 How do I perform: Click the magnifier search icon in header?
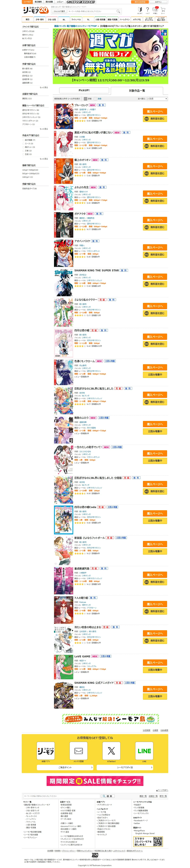pos(118,11)
